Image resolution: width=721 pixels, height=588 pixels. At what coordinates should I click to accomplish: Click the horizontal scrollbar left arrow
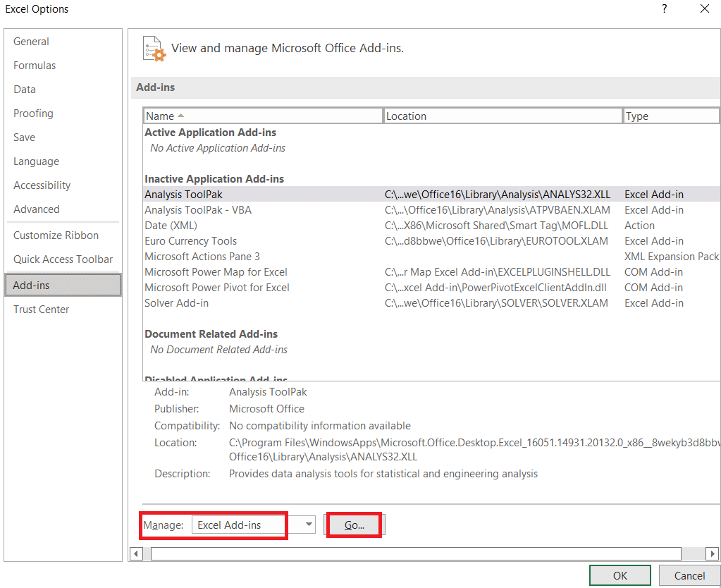point(137,554)
